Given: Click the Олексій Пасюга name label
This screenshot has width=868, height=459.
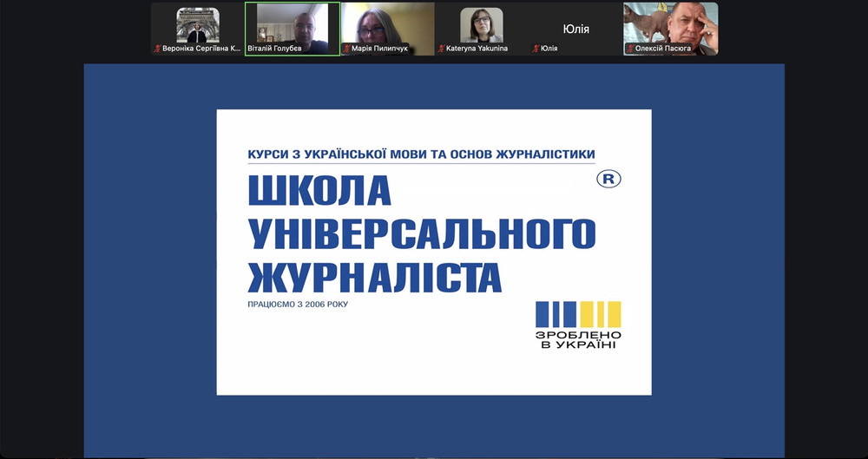Looking at the screenshot, I should tap(664, 49).
